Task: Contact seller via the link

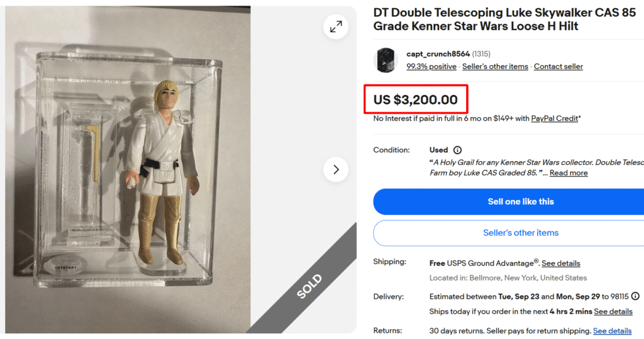Action: click(558, 67)
